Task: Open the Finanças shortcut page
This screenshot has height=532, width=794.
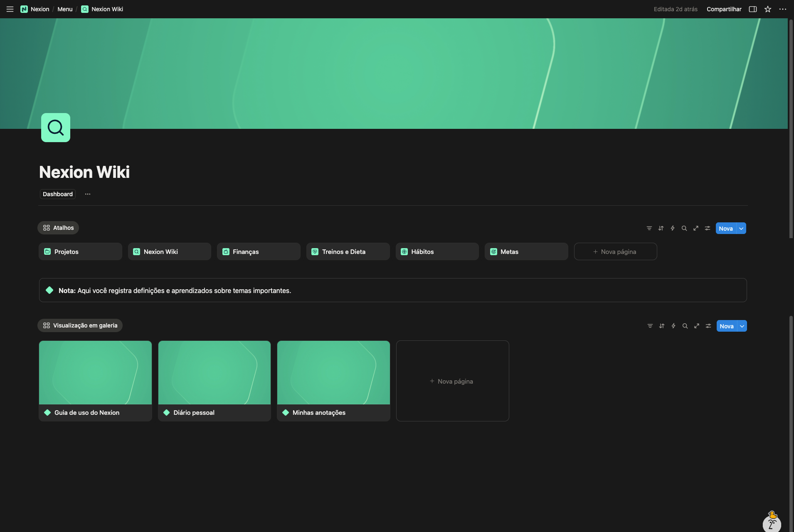Action: [258, 251]
